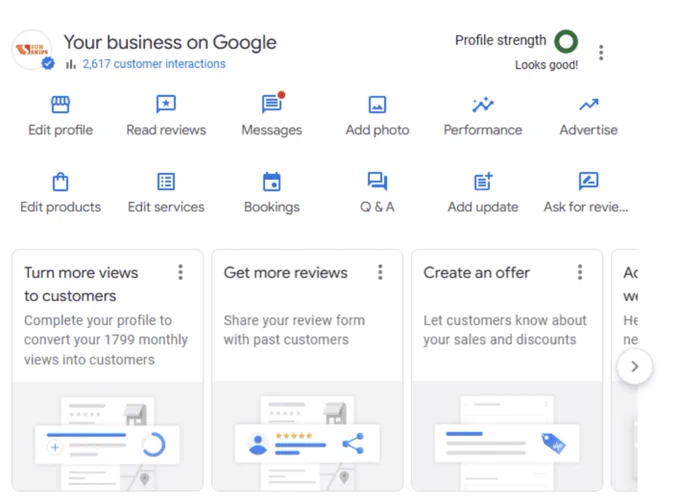
Task: Click the truncated Ask for revie... label
Action: tap(586, 207)
